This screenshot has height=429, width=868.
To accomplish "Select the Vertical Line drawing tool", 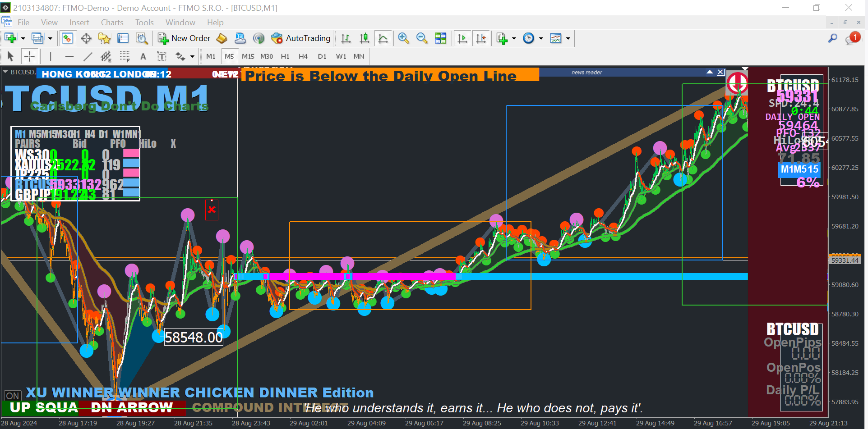I will click(x=51, y=56).
